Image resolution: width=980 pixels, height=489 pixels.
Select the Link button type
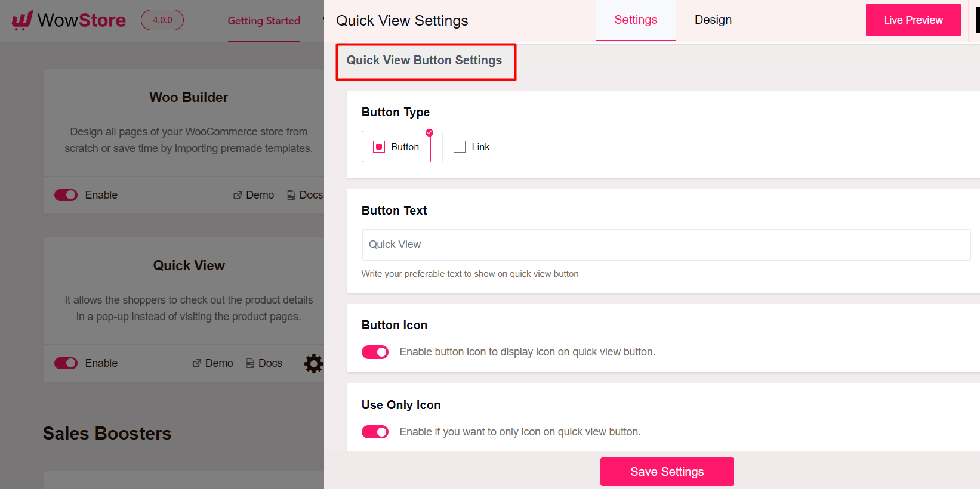pos(471,146)
